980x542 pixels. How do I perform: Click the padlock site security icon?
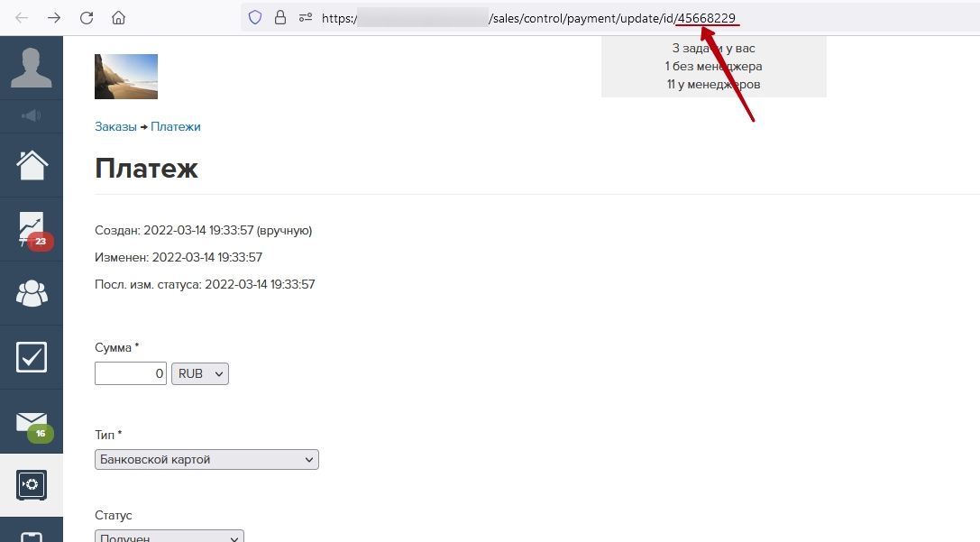pos(279,17)
